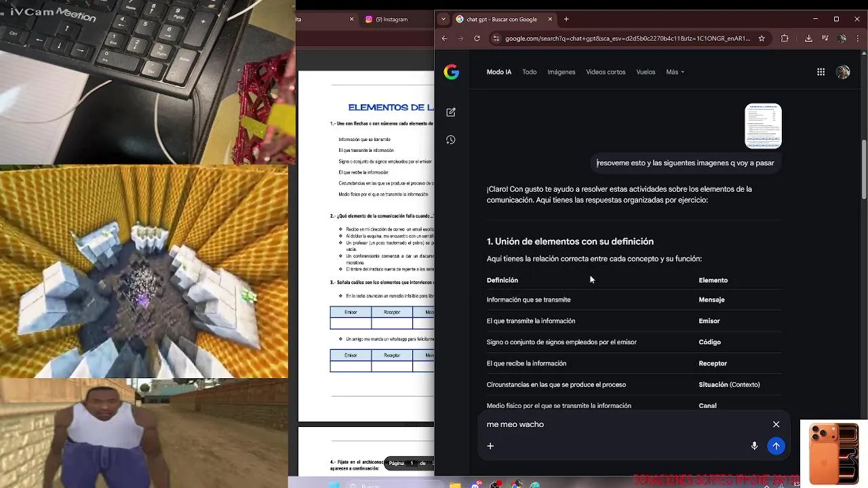Click the address bar URL
This screenshot has width=868, height=488.
627,39
